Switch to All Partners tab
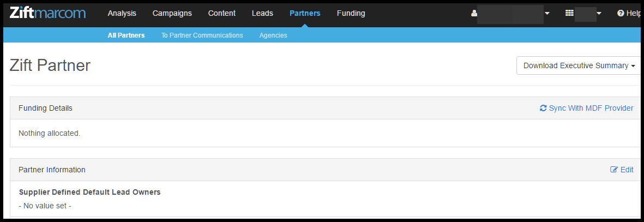The image size is (644, 222). point(126,35)
